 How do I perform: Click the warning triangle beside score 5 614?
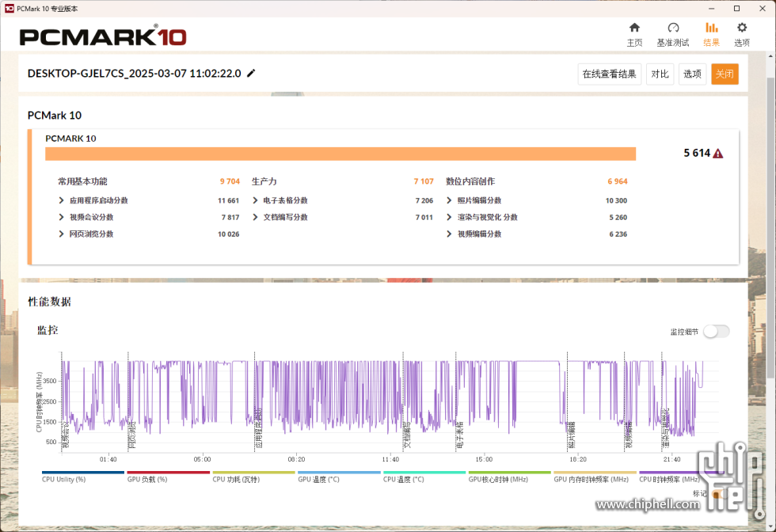717,154
